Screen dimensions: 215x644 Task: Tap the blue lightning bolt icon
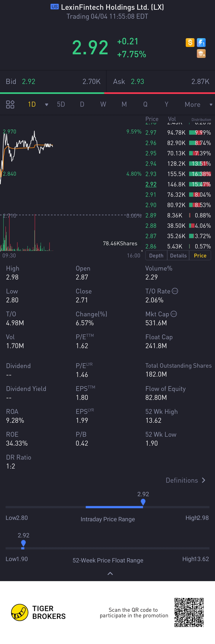(x=201, y=43)
